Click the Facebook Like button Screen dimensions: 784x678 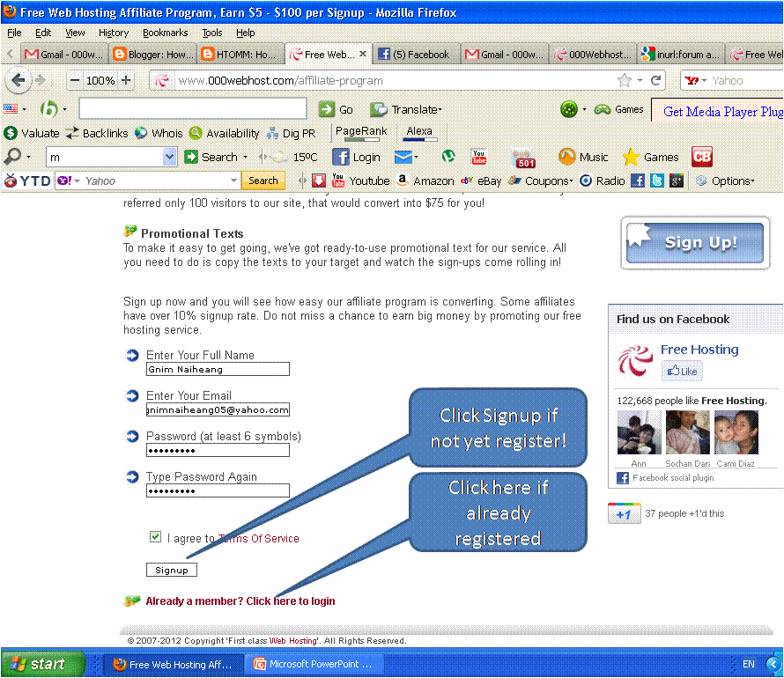coord(682,372)
